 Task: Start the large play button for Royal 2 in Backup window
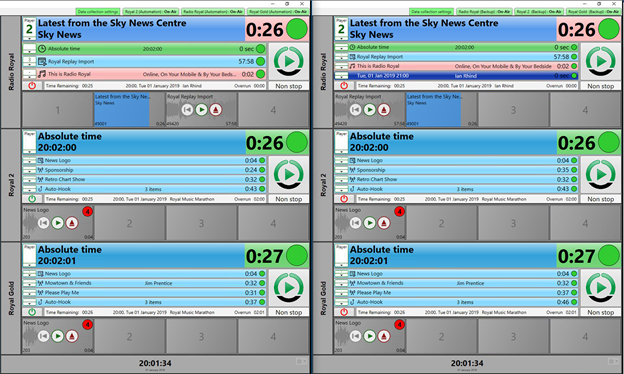[x=601, y=175]
